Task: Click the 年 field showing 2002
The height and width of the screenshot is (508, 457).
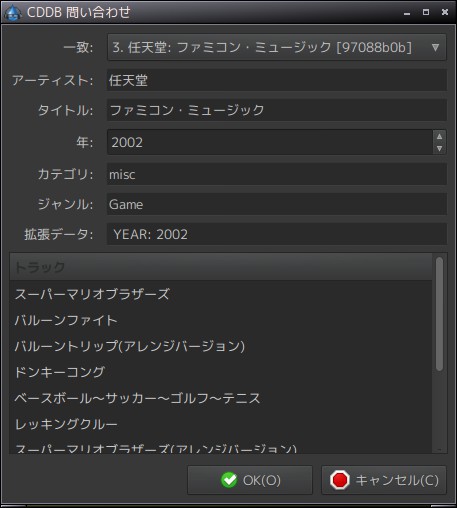Action: 270,142
